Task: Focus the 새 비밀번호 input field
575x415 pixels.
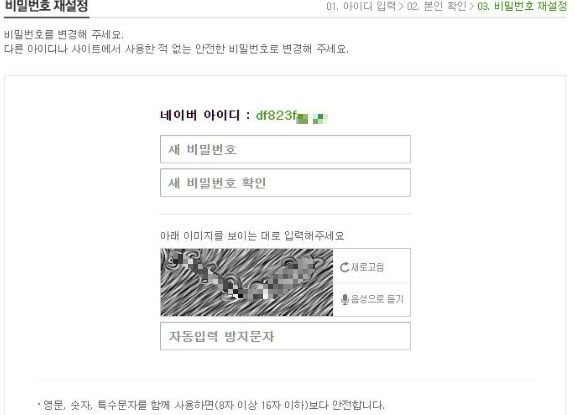Action: [x=285, y=149]
